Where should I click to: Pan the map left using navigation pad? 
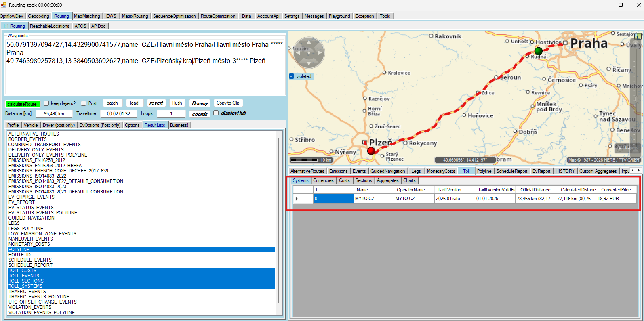[298, 52]
